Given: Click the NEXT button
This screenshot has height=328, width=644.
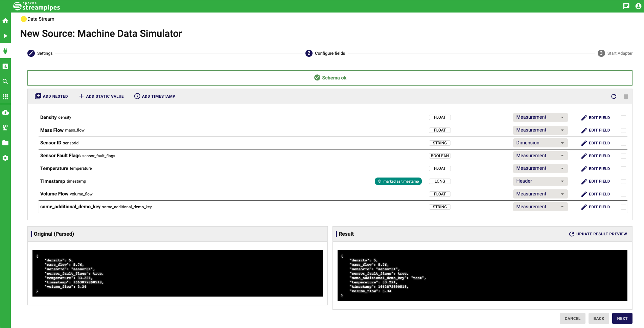Looking at the screenshot, I should [622, 319].
